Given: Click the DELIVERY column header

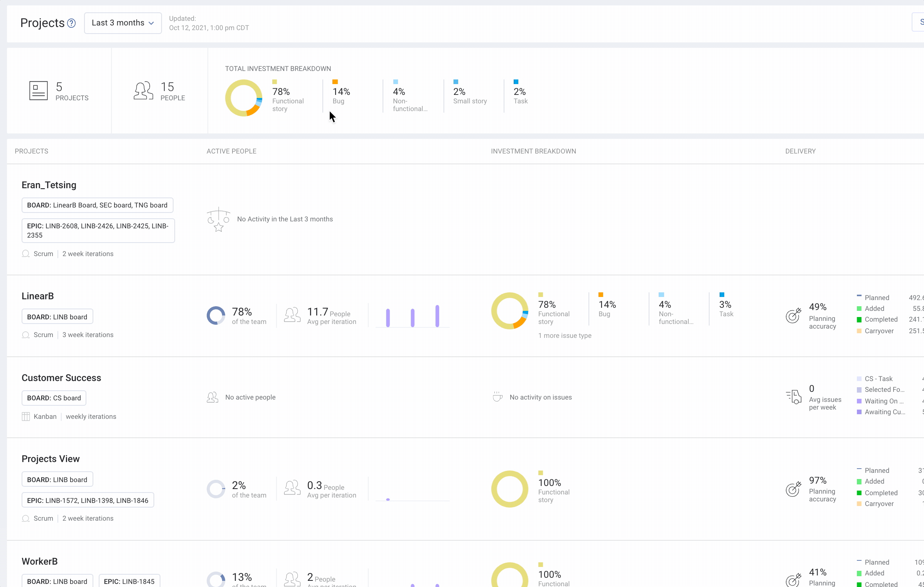Looking at the screenshot, I should click(x=801, y=151).
